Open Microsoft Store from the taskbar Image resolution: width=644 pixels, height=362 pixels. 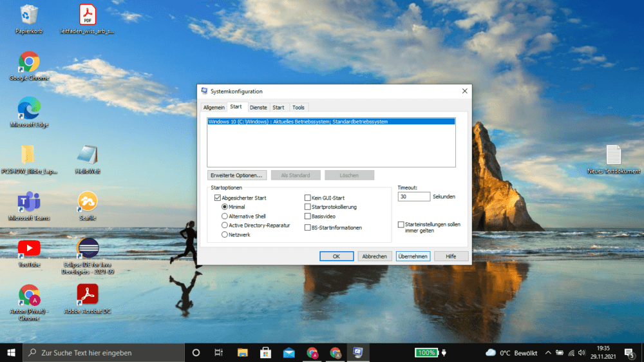pyautogui.click(x=266, y=352)
